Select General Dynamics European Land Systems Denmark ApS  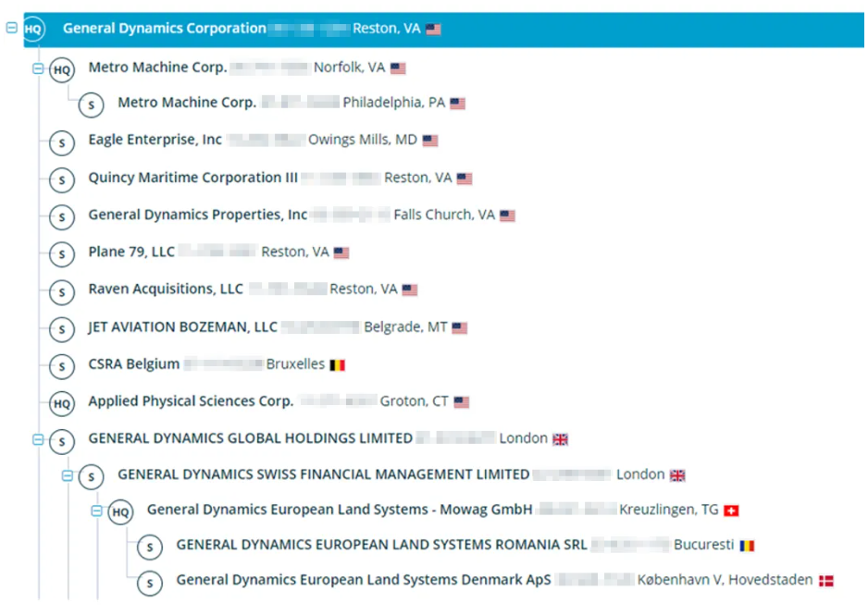[364, 580]
